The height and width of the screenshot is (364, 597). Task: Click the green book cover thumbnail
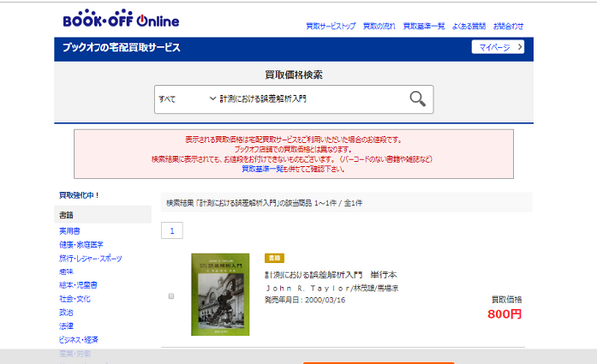pyautogui.click(x=220, y=294)
